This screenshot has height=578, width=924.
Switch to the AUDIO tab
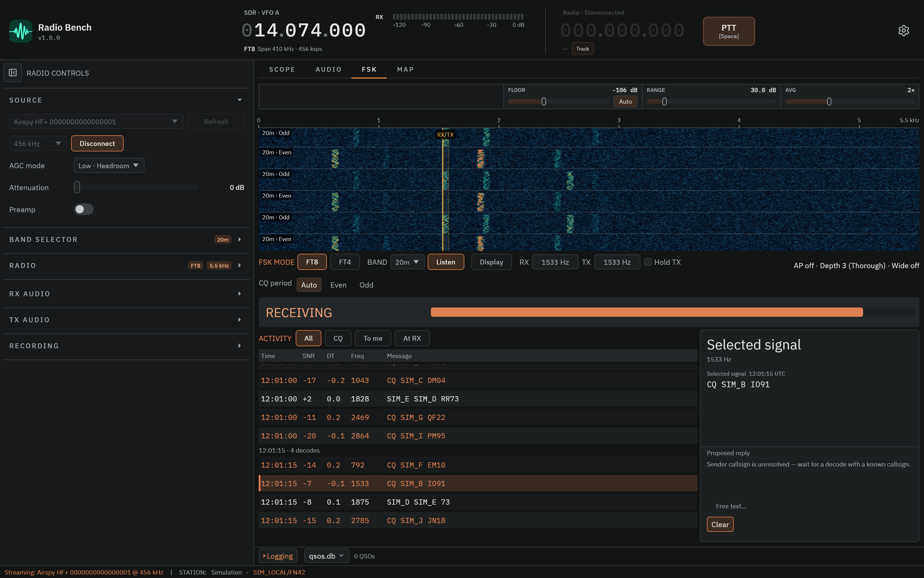click(x=328, y=69)
